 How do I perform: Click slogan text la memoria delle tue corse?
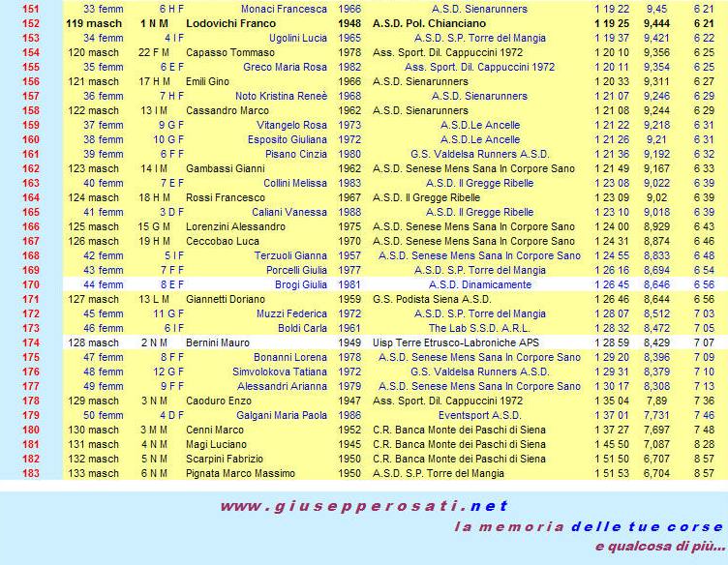[x=589, y=527]
